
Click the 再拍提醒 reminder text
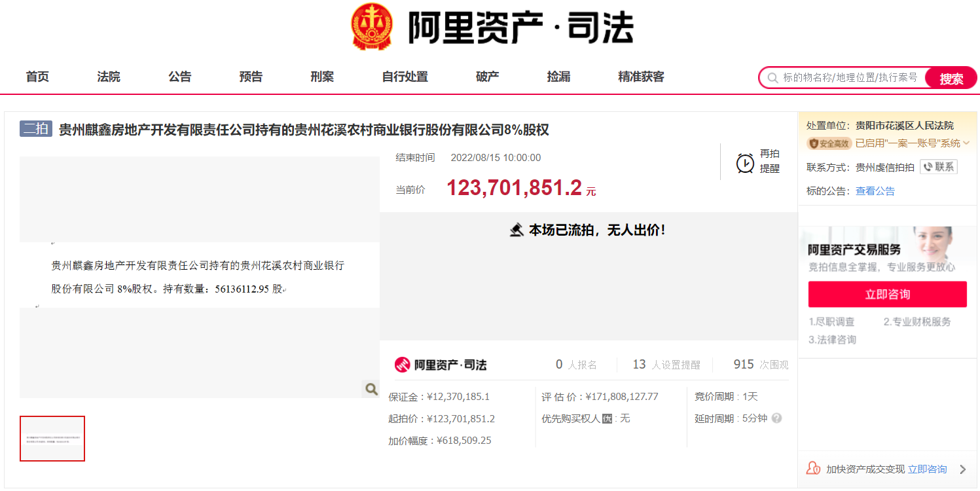[x=770, y=161]
